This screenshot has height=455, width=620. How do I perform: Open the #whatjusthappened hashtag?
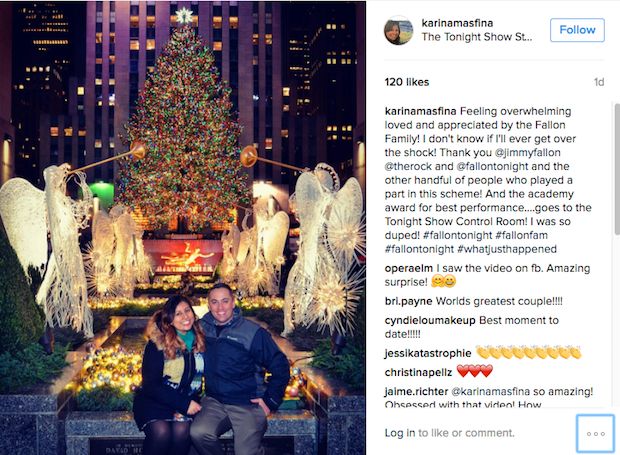507,249
